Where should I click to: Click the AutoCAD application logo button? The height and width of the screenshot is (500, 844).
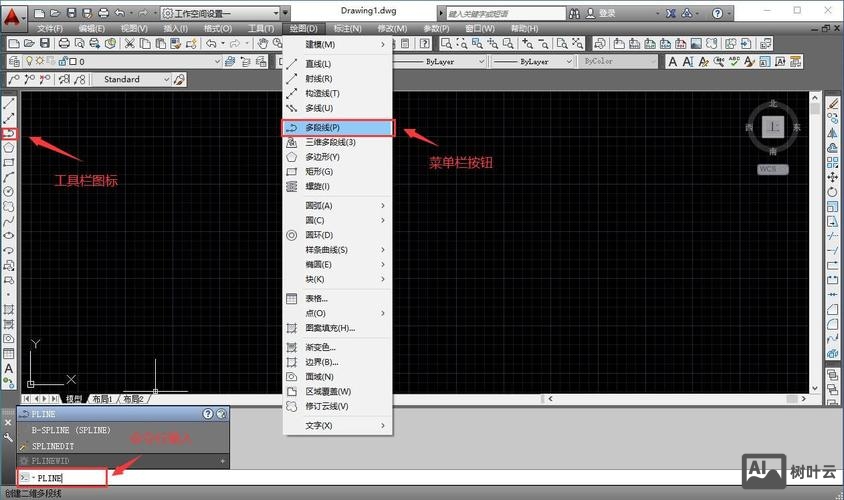(13, 17)
